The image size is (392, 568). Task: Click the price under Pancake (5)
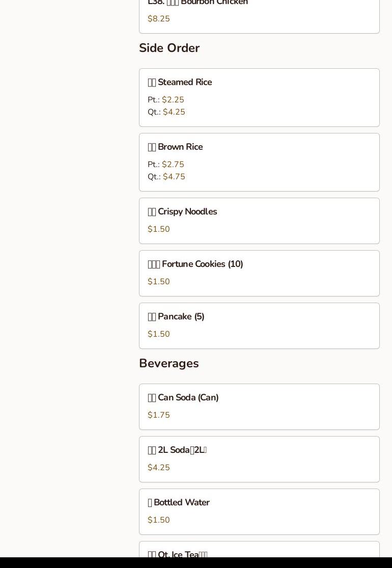coord(159,334)
